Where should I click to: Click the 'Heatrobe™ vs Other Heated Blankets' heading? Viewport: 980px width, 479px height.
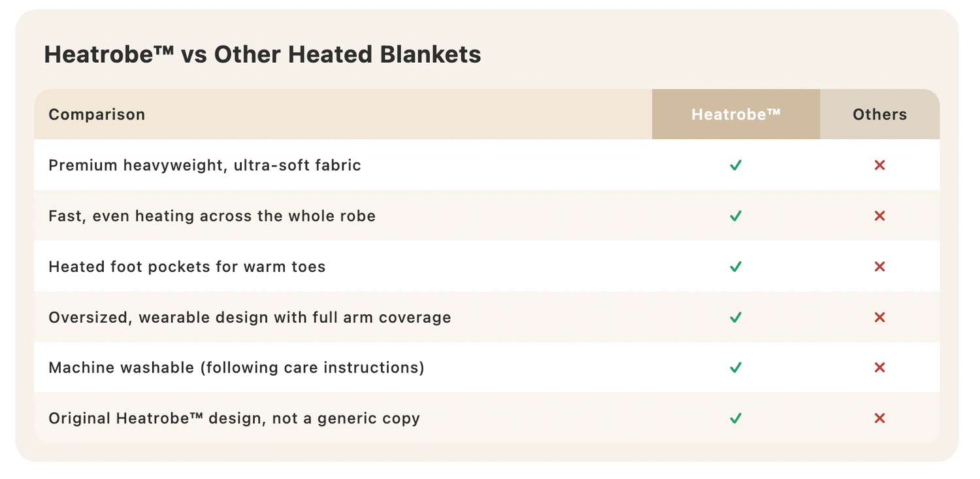[263, 54]
